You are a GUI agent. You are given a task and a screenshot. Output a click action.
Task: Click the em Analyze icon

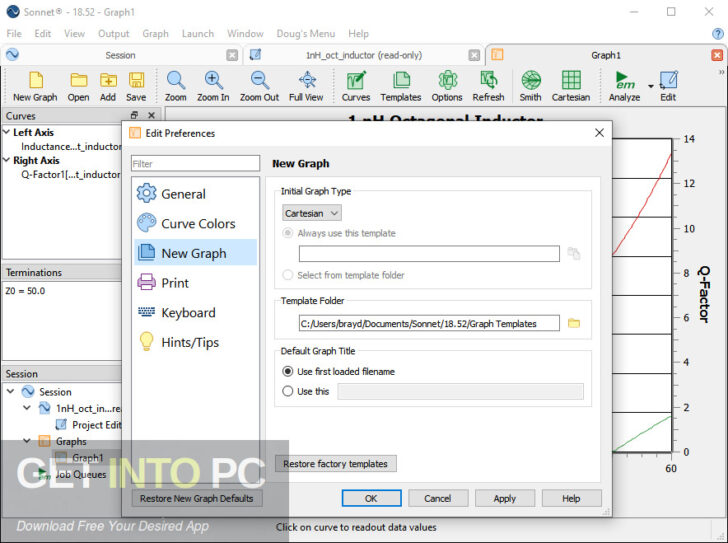point(624,86)
